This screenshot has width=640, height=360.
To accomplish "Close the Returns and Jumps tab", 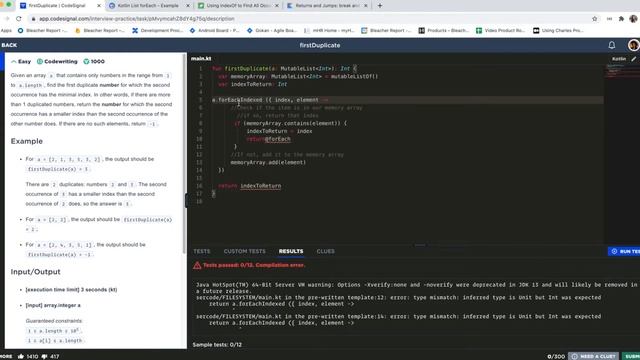I will tap(365, 6).
